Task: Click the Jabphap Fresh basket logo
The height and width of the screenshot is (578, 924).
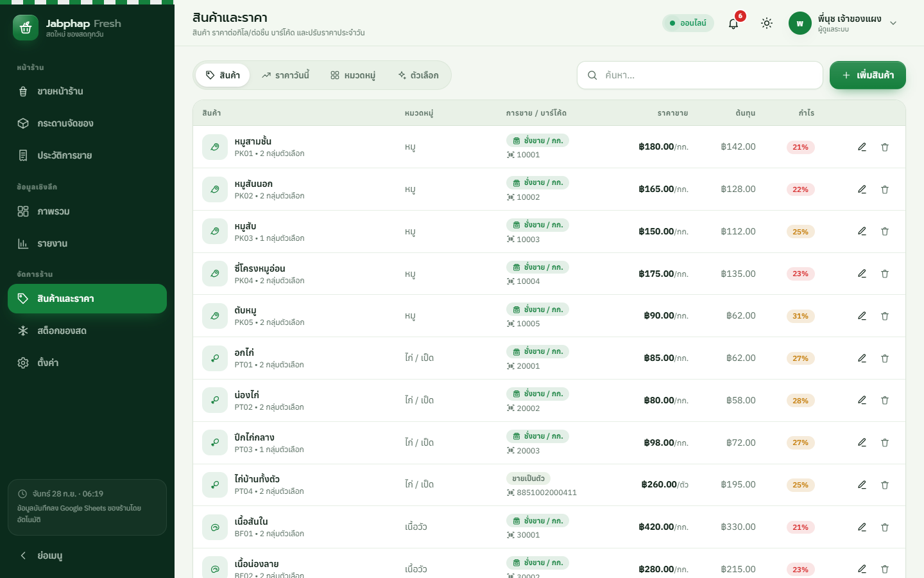Action: tap(26, 28)
